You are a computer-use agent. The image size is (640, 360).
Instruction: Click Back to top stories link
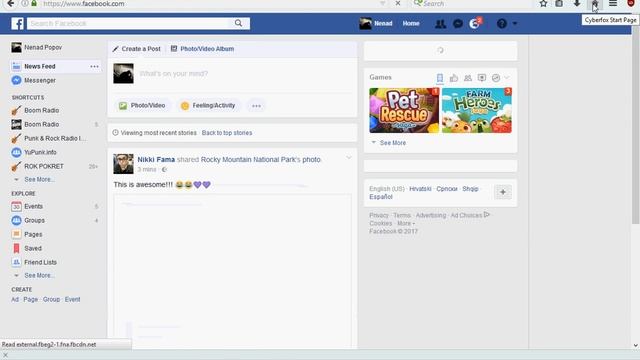(227, 133)
